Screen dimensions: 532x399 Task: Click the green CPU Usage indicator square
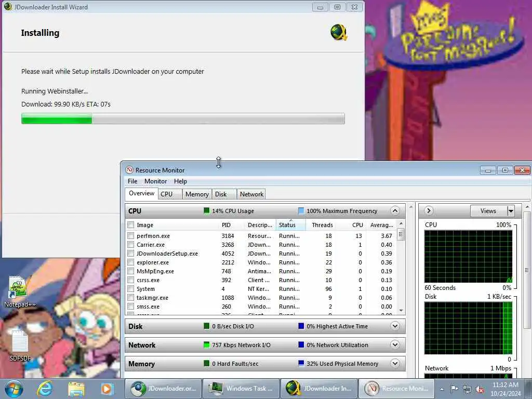click(x=206, y=211)
